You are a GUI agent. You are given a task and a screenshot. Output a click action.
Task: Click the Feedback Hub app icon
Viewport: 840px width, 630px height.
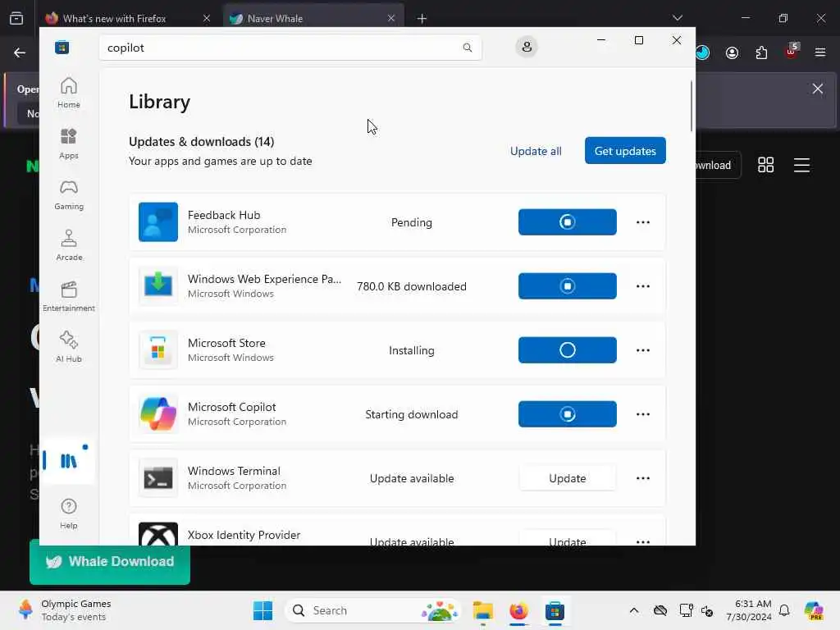click(x=158, y=221)
